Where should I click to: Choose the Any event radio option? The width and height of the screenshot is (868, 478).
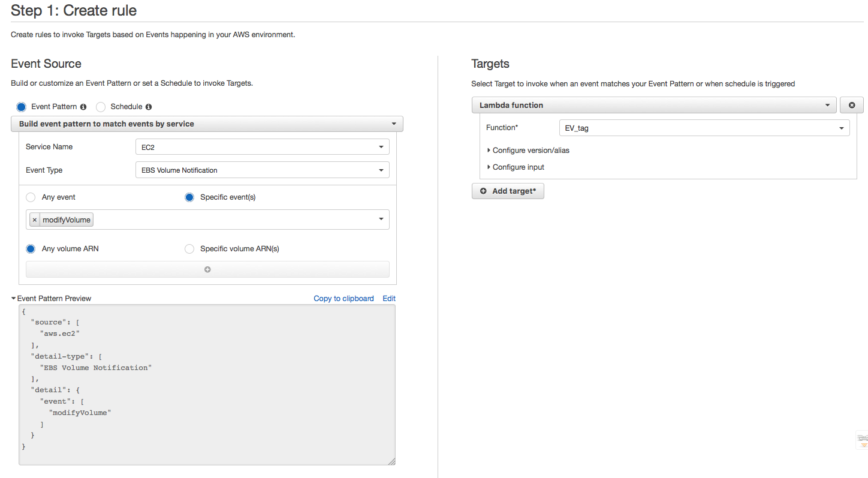pos(31,197)
